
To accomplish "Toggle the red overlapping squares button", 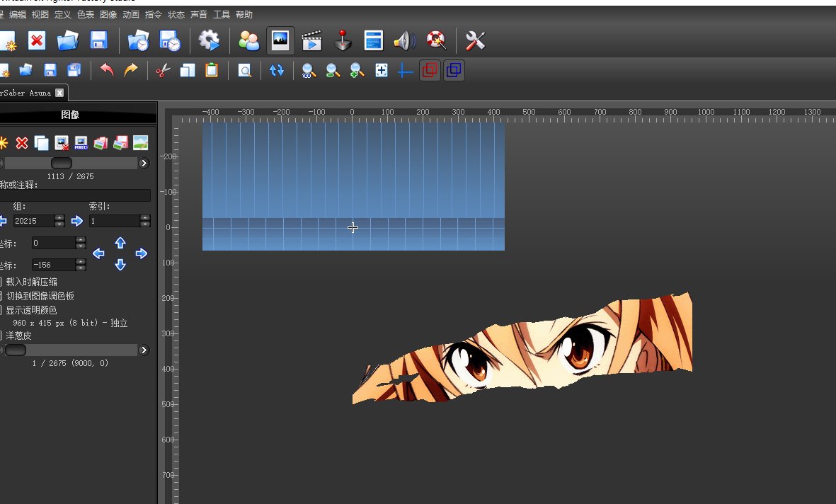I will point(430,70).
